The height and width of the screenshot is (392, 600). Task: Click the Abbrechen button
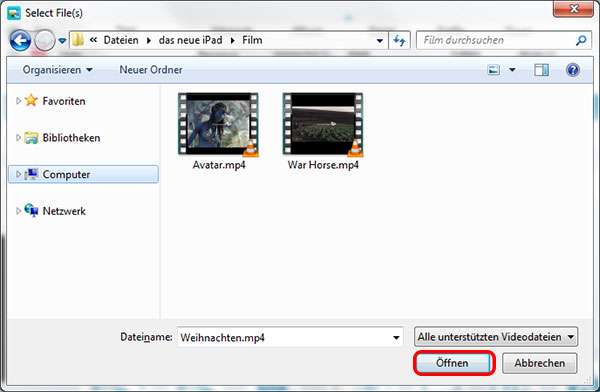(x=540, y=363)
